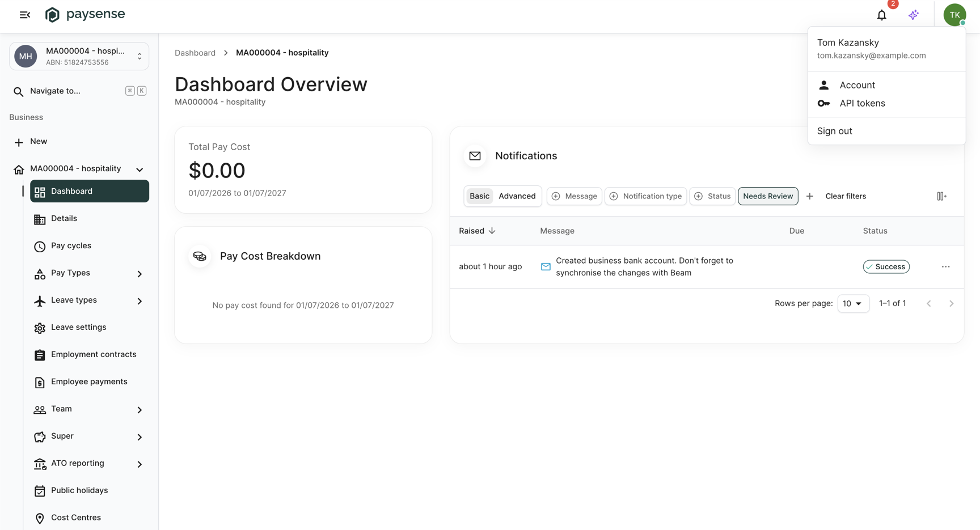Add the Notification type filter

[645, 196]
